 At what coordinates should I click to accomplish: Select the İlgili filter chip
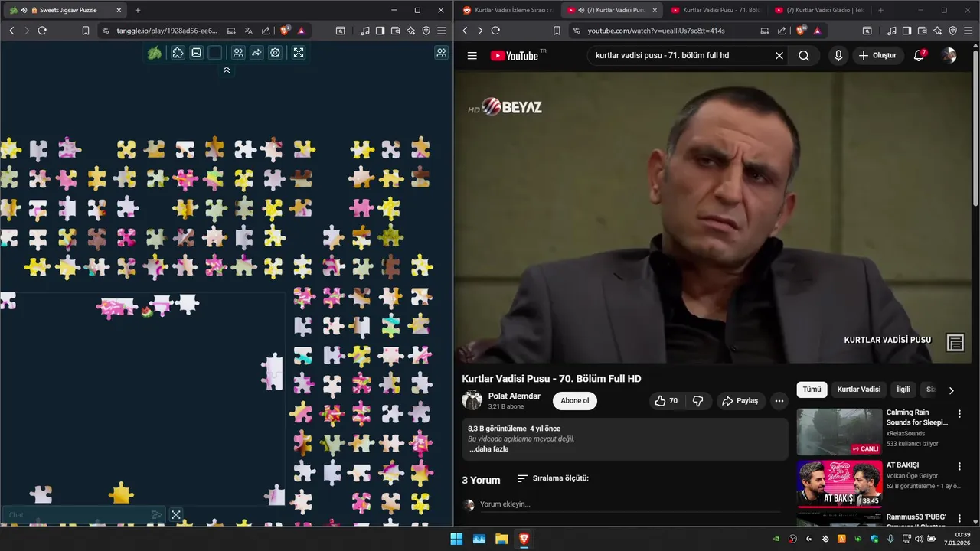[903, 390]
